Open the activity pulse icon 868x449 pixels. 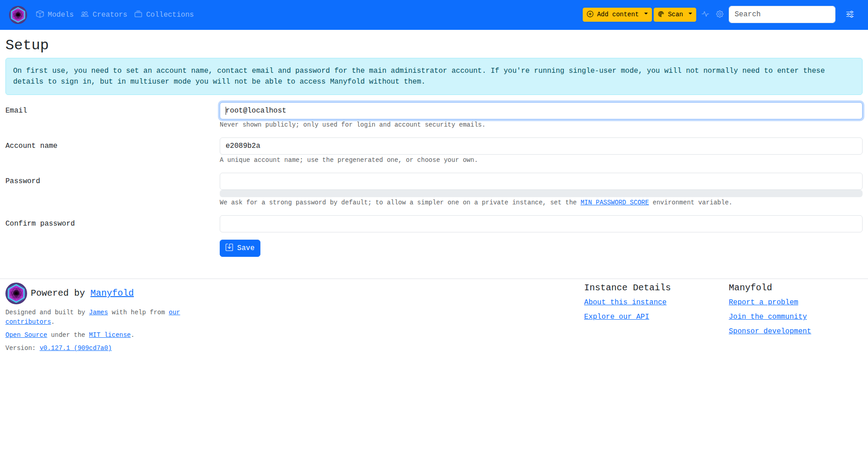[x=705, y=14]
